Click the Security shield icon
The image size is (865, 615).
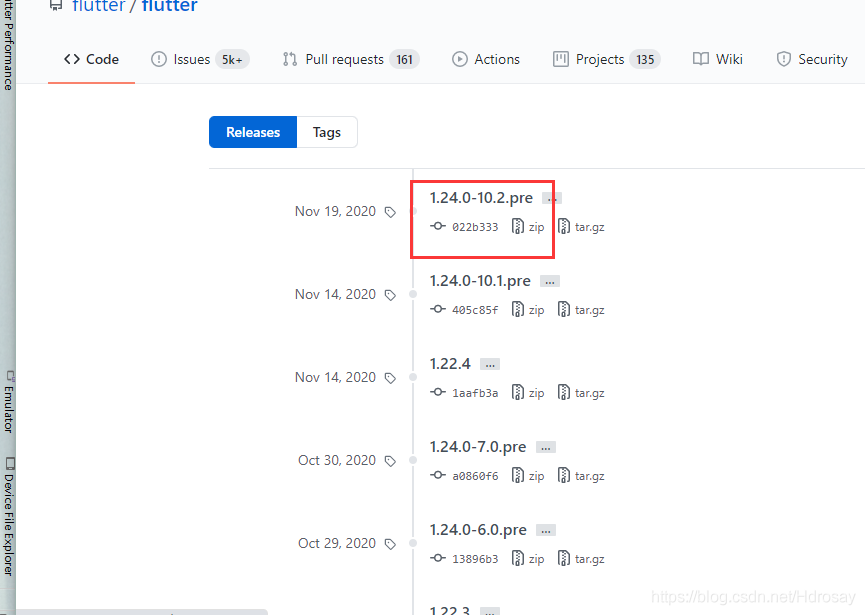tap(783, 59)
